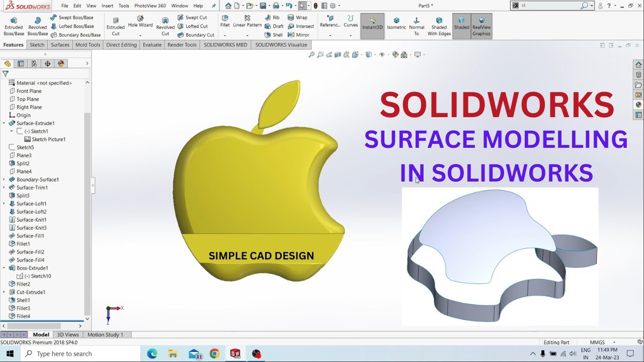
Task: Select the Extruded Boss/Base tool
Action: pyautogui.click(x=14, y=26)
